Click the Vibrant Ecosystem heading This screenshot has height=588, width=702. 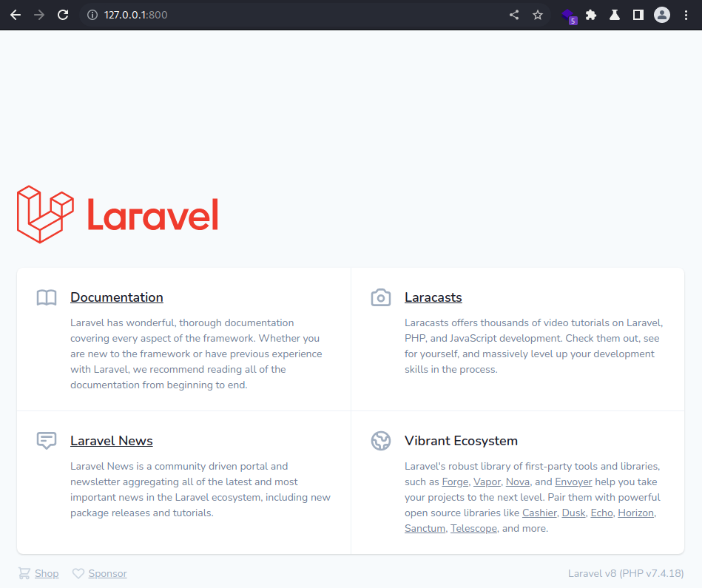[461, 441]
